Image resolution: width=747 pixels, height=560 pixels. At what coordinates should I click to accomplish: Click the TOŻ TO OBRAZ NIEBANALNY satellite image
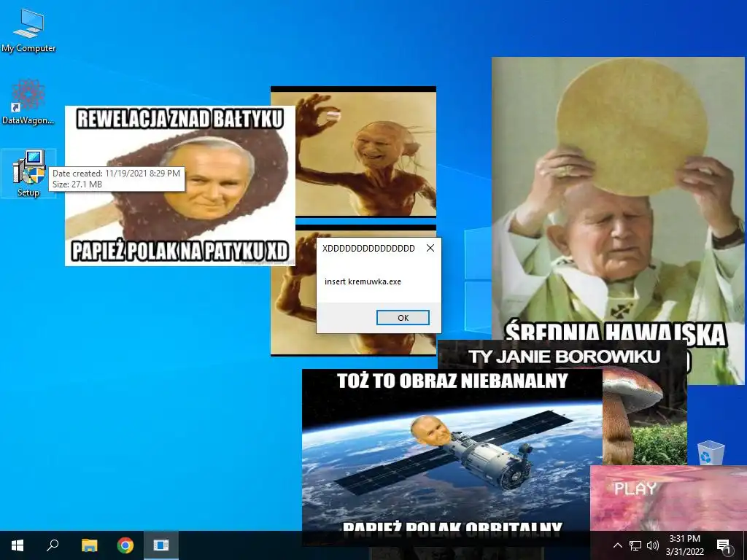point(452,450)
